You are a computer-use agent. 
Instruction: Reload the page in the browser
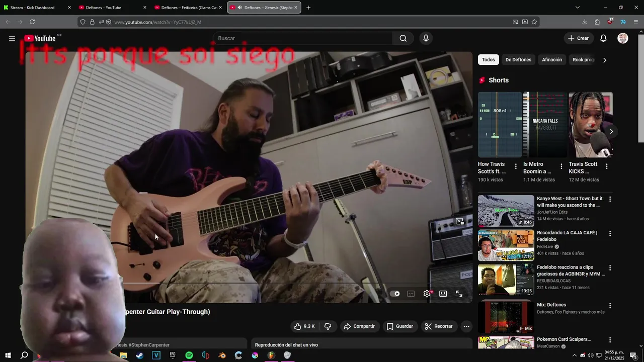point(32,22)
